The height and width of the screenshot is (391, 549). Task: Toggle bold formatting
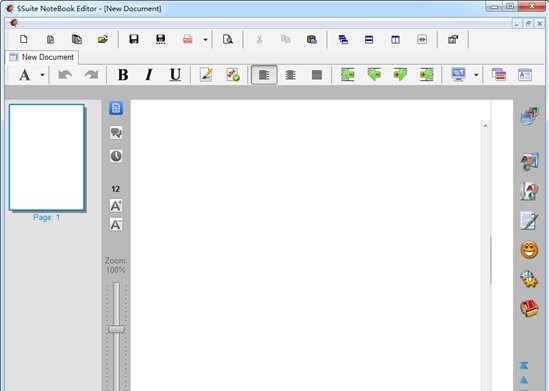coord(123,75)
